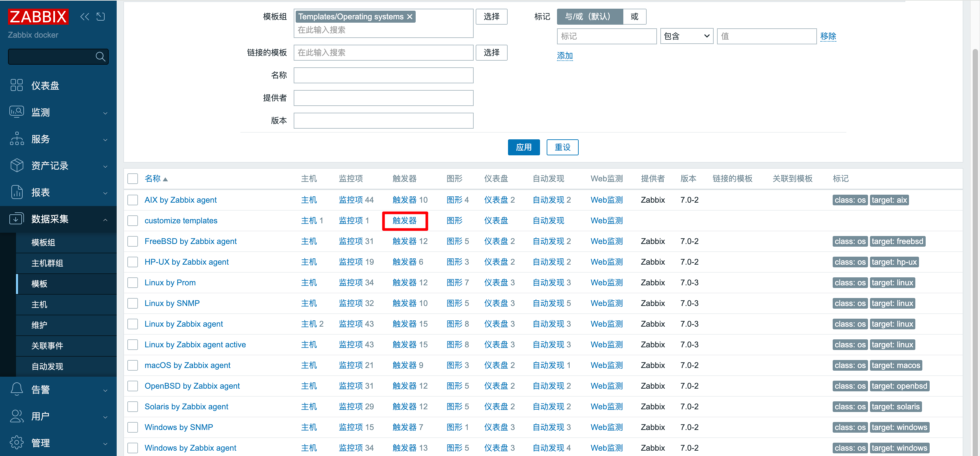Open 监控项 44 of AIX template

pyautogui.click(x=356, y=200)
